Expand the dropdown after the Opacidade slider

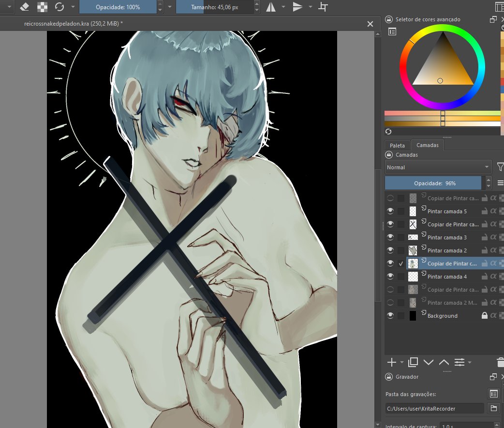(170, 7)
